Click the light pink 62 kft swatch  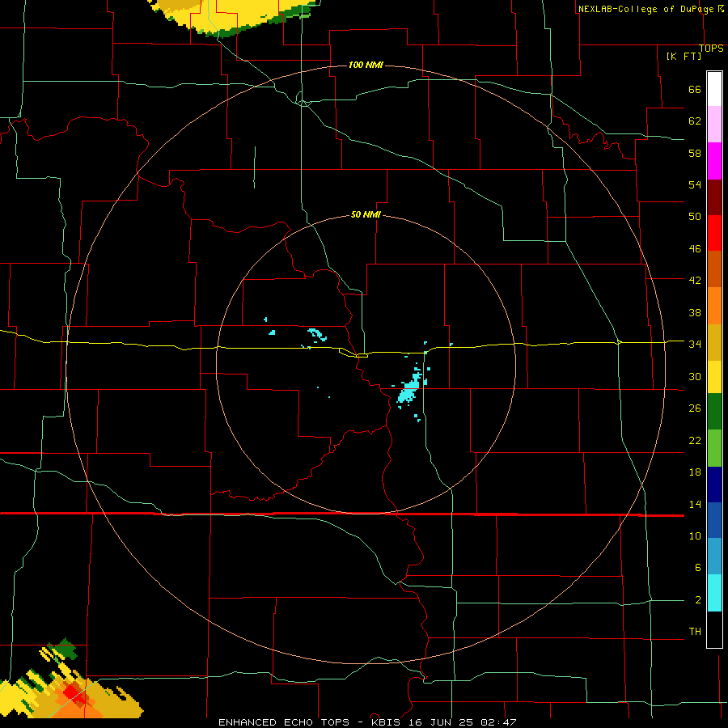[x=714, y=125]
